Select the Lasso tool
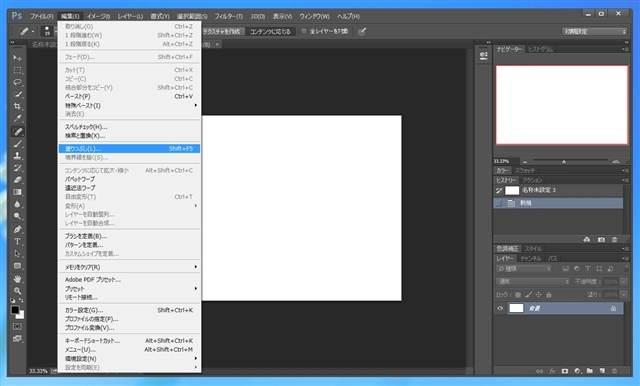640x386 pixels. click(17, 82)
